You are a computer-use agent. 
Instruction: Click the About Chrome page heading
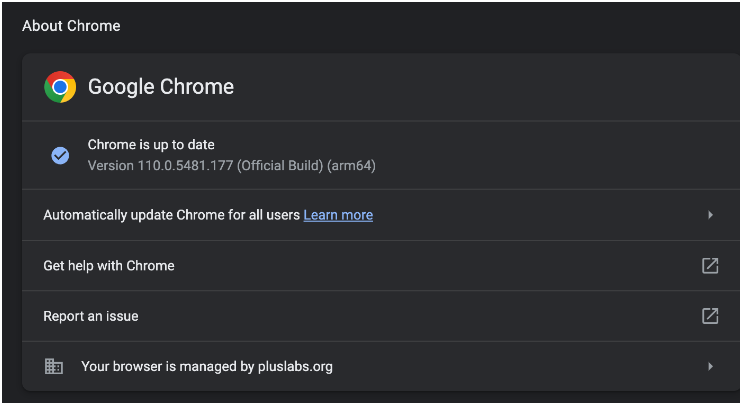pyautogui.click(x=71, y=26)
